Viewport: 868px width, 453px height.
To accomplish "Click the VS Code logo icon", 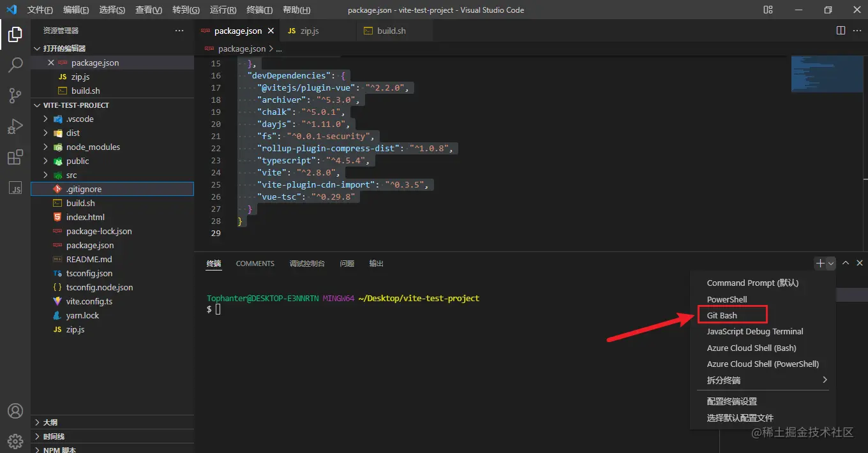I will pos(12,10).
